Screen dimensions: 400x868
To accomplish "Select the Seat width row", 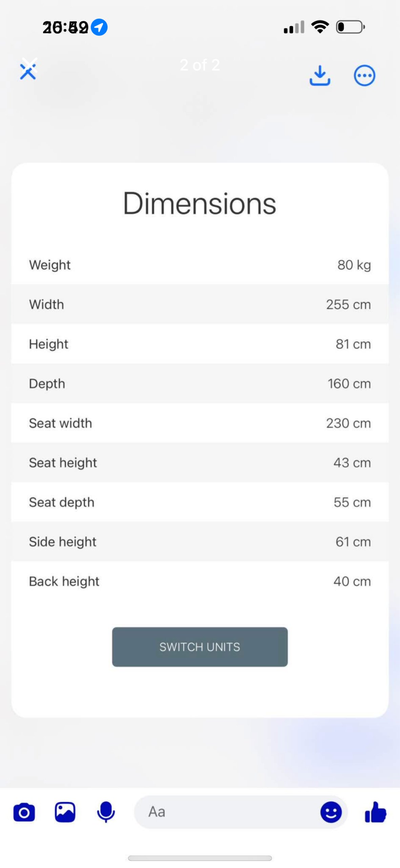I will pyautogui.click(x=199, y=423).
